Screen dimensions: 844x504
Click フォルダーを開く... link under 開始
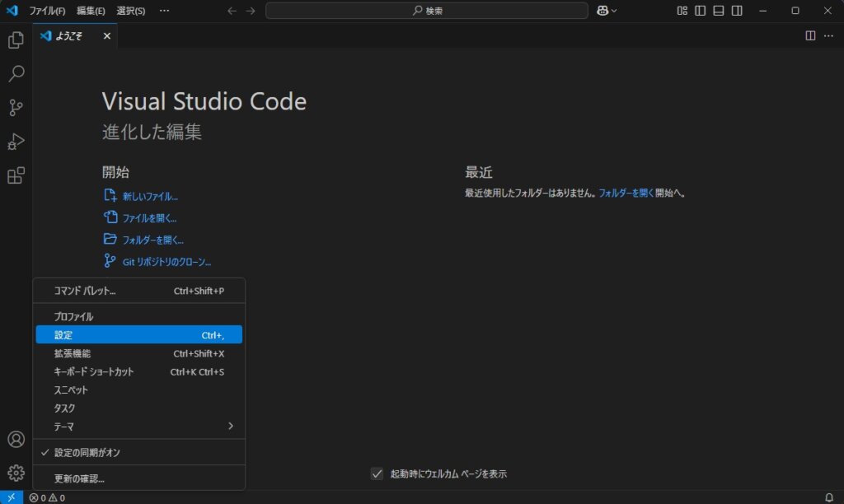[152, 240]
